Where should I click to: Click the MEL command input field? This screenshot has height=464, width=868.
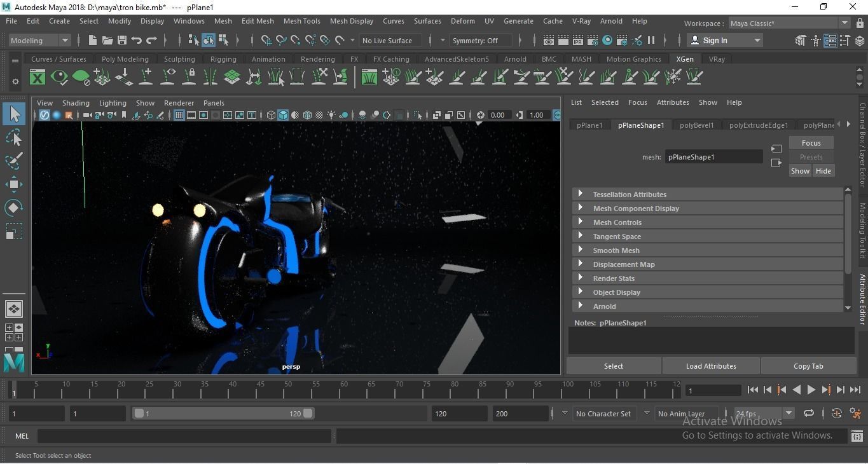[x=184, y=436]
